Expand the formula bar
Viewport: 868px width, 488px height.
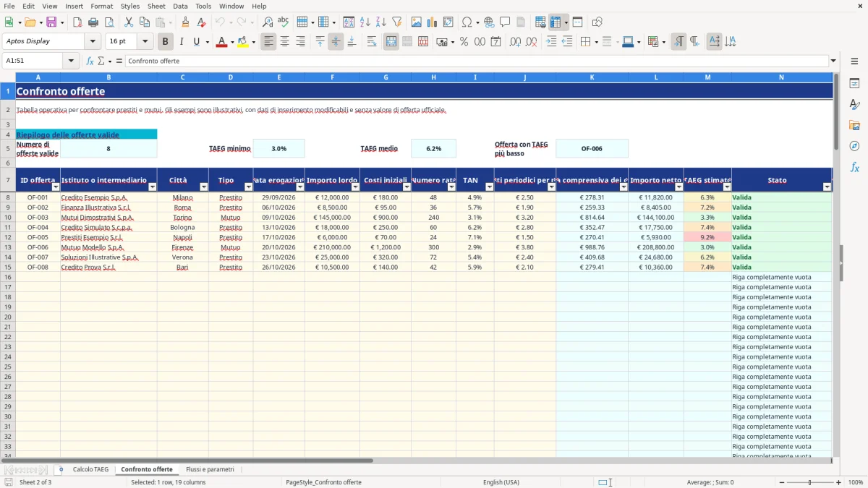coord(833,61)
